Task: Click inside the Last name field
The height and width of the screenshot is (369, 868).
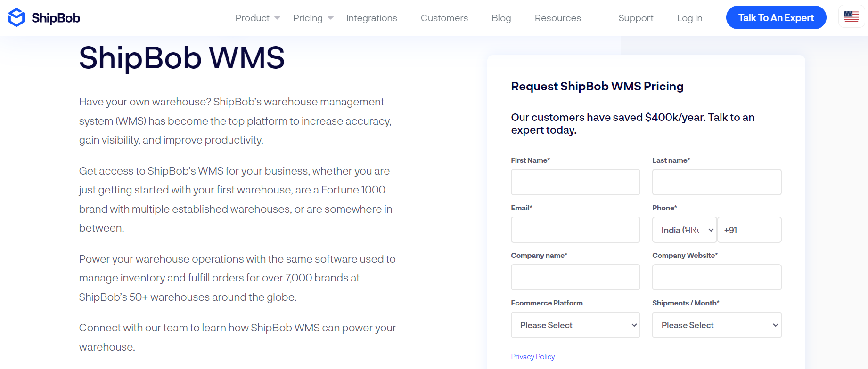Action: pos(716,182)
